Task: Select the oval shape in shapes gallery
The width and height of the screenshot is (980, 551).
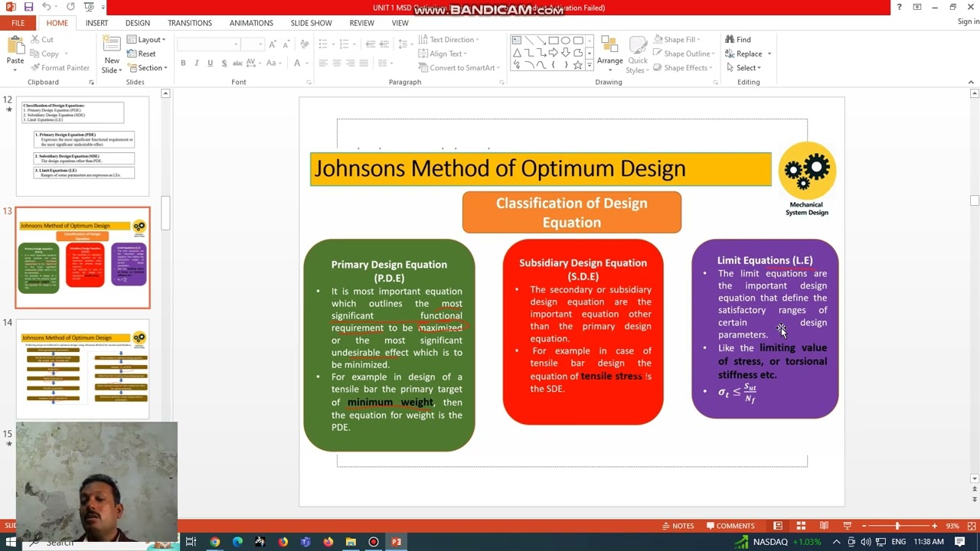Action: coord(566,41)
